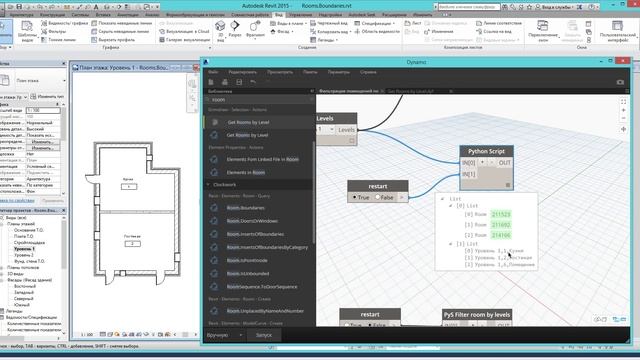Expand Планы потолков in project browser
Image resolution: width=640 pixels, height=360 pixels.
(x=2, y=267)
